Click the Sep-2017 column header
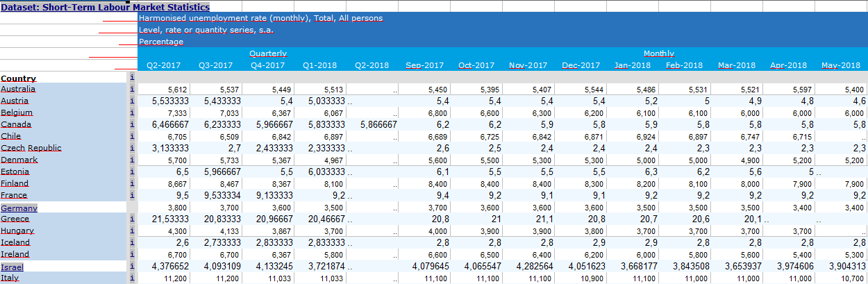The image size is (868, 284). point(424,65)
